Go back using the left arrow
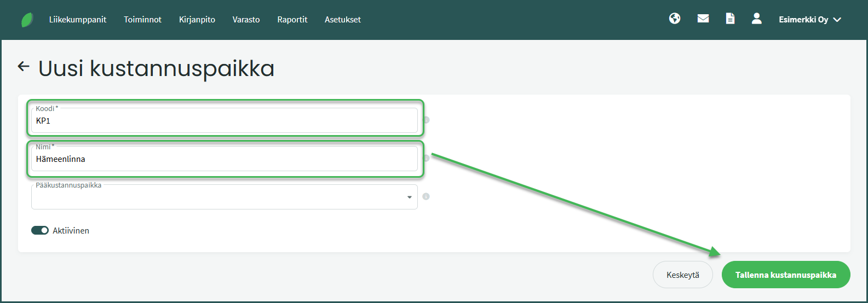Image resolution: width=868 pixels, height=303 pixels. (24, 67)
